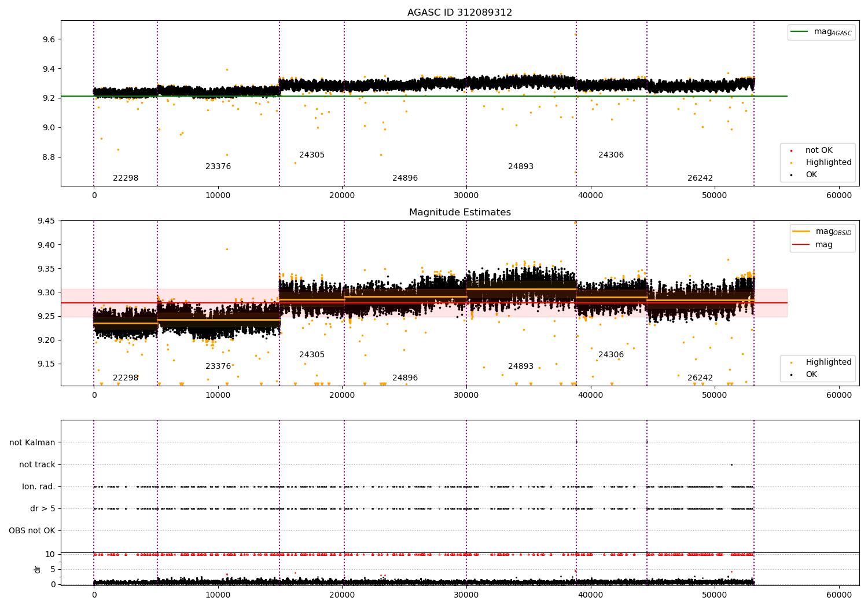
Task: Click y-axis tick 9.15 on middle plot
Action: (x=46, y=364)
